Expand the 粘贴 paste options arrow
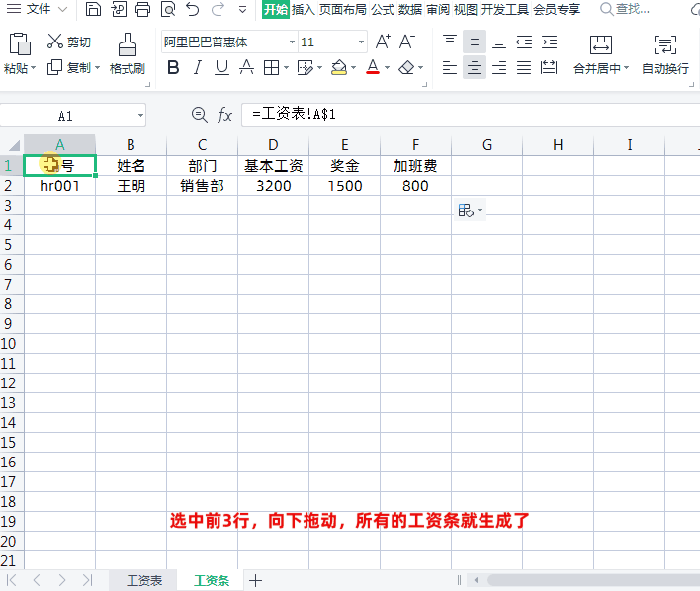The height and width of the screenshot is (591, 700). click(33, 68)
